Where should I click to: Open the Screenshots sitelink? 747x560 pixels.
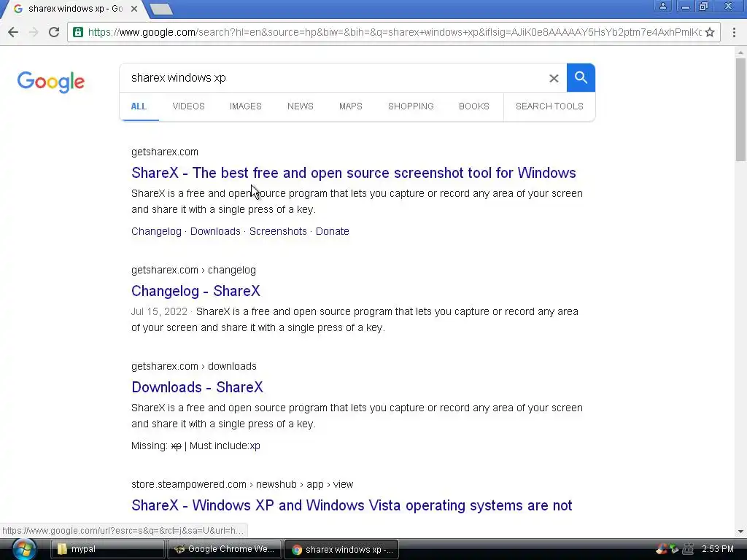[278, 231]
